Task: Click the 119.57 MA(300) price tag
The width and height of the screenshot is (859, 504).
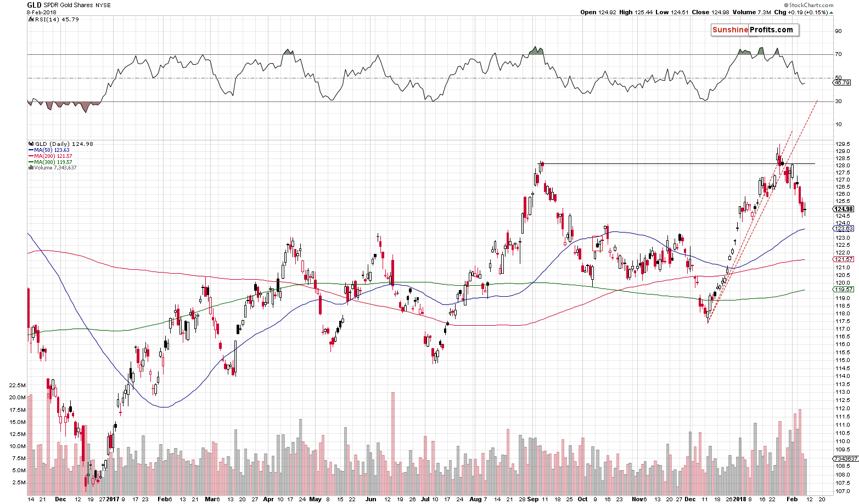Action: click(x=844, y=289)
